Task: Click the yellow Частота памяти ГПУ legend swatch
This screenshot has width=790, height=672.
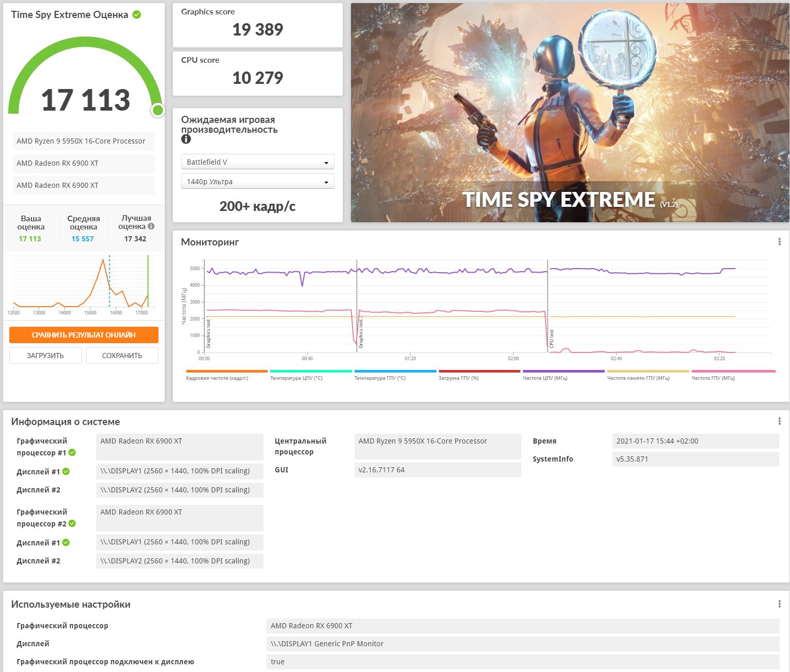Action: (648, 371)
